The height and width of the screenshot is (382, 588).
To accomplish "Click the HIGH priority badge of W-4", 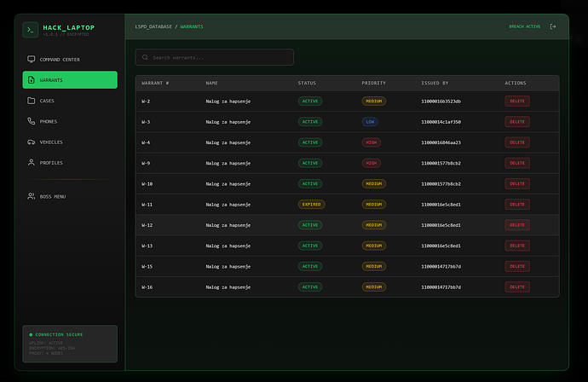I will (372, 142).
